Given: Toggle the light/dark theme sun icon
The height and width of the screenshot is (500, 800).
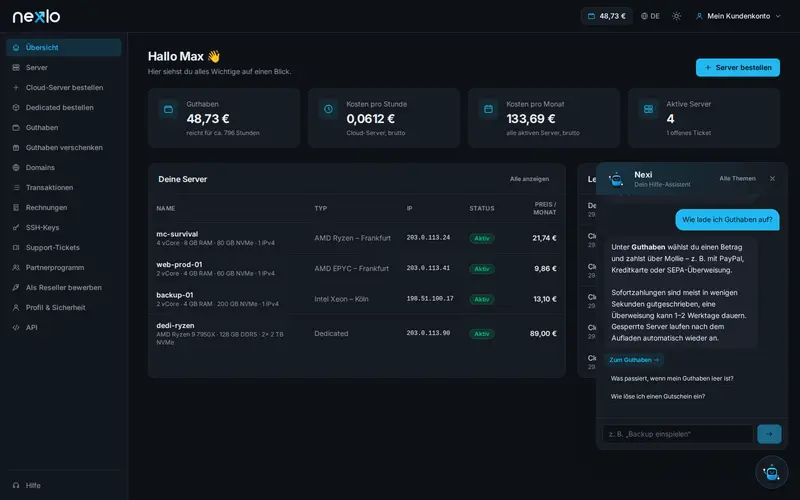Looking at the screenshot, I should pyautogui.click(x=677, y=16).
